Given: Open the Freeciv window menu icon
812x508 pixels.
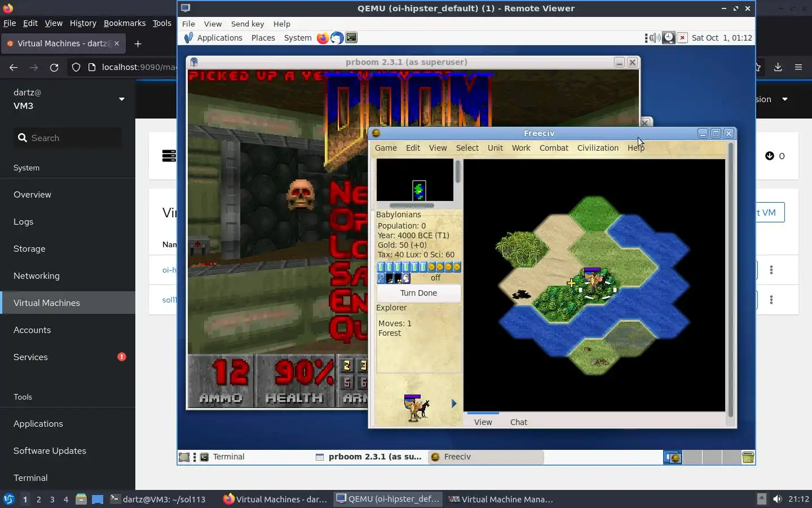Looking at the screenshot, I should click(376, 133).
